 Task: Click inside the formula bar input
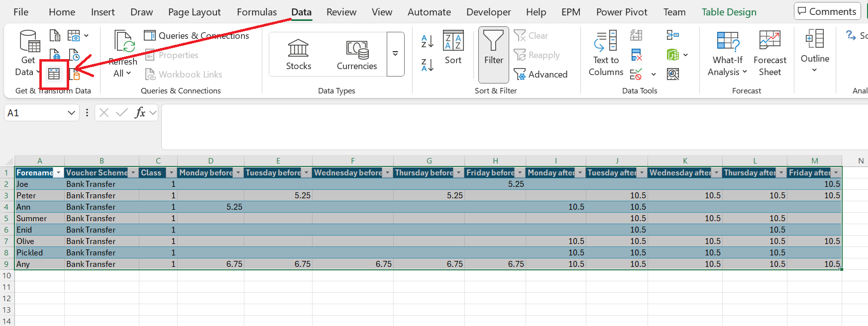pos(515,127)
